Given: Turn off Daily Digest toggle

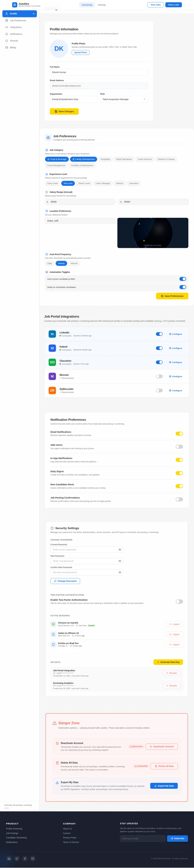Looking at the screenshot, I should click(179, 473).
